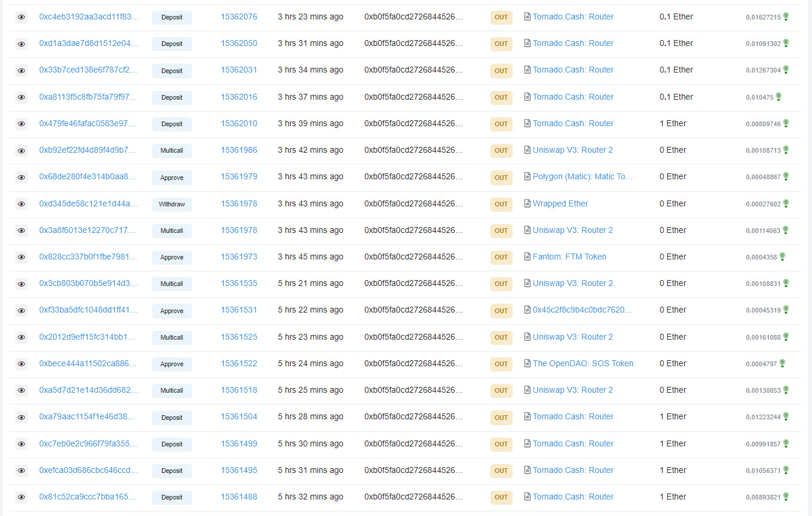View block 15361488
Image resolution: width=812 pixels, height=516 pixels.
(239, 497)
